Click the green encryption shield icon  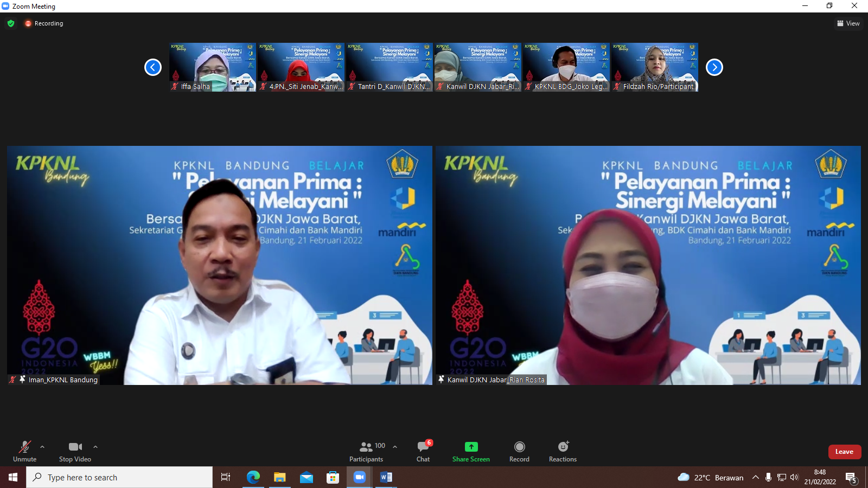click(11, 23)
